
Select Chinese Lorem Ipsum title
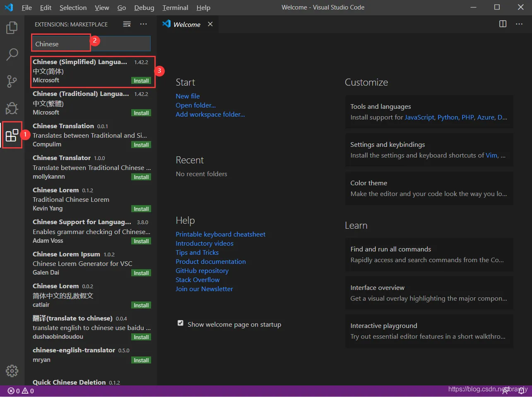click(x=66, y=254)
